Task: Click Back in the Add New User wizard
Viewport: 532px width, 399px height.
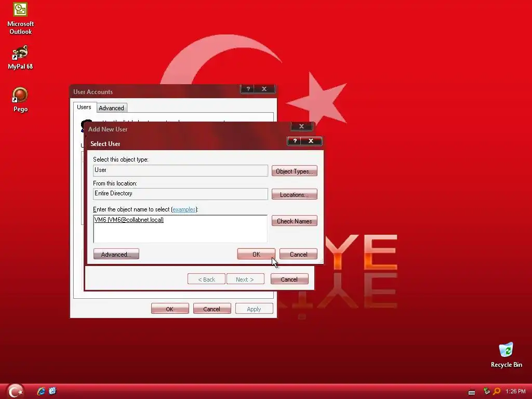Action: click(x=206, y=279)
